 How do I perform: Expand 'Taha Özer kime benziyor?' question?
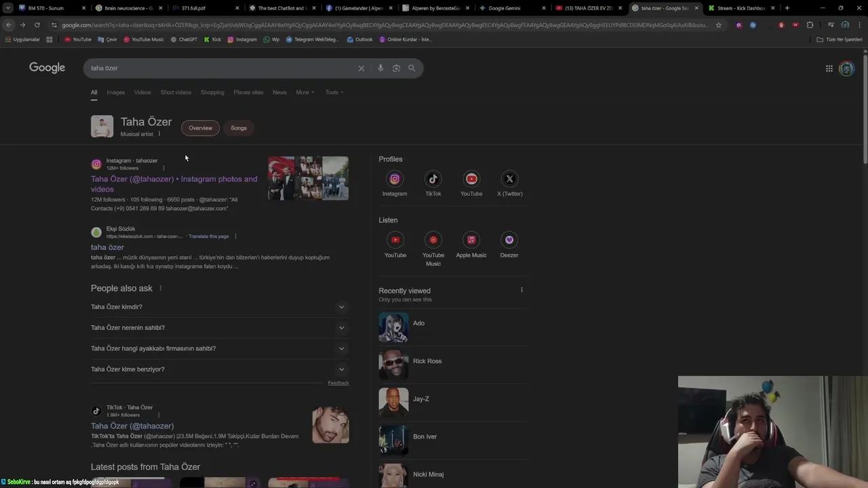coord(220,369)
